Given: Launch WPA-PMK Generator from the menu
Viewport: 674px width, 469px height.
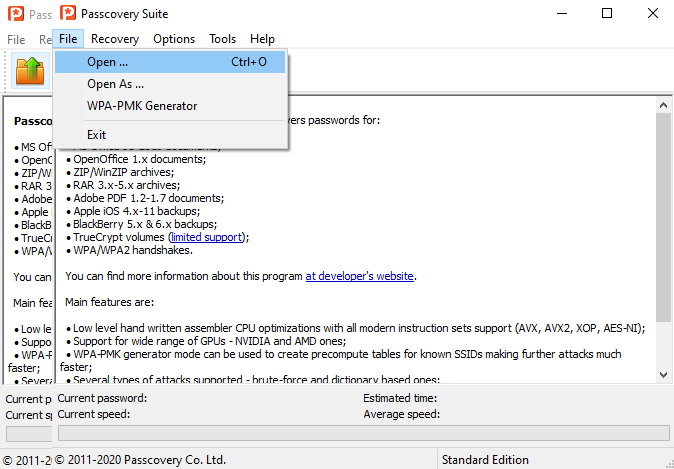Looking at the screenshot, I should [x=142, y=106].
